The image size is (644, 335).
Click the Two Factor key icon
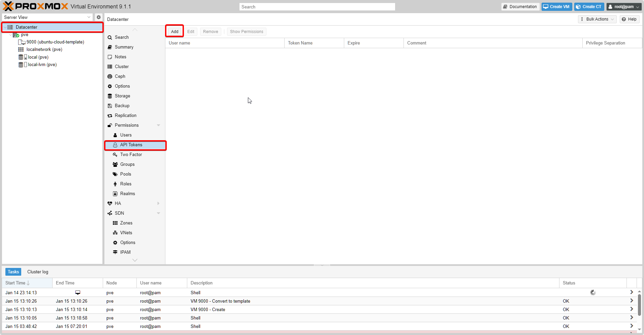click(115, 155)
